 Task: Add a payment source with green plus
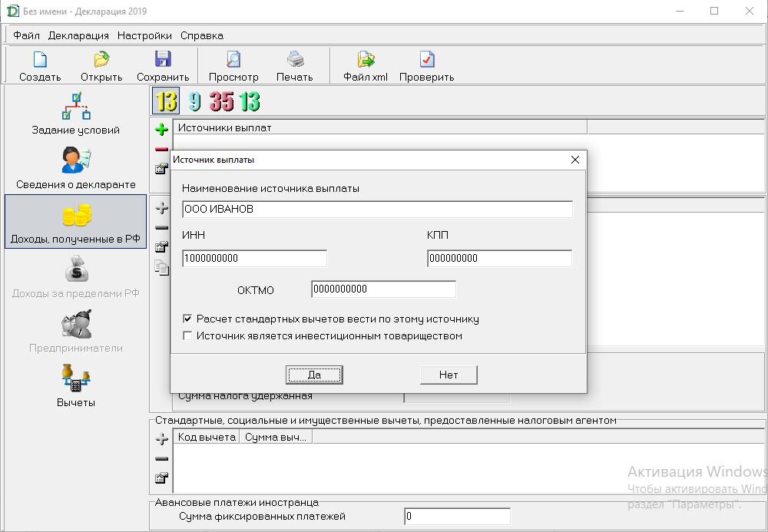(x=161, y=129)
